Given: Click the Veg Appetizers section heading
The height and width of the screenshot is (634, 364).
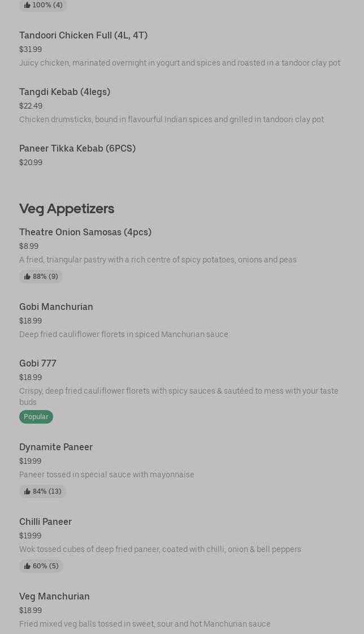Looking at the screenshot, I should [x=67, y=209].
